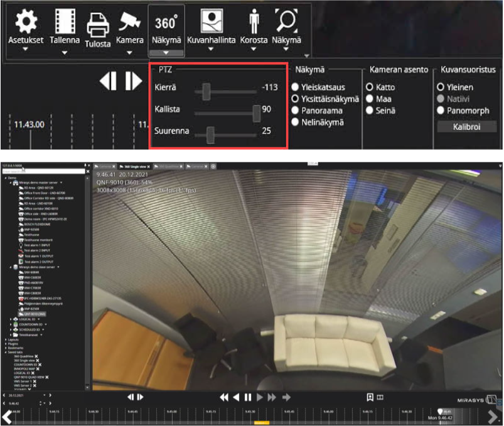Image resolution: width=504 pixels, height=426 pixels.
Task: Open the 360° Näkymä tool
Action: coord(166,24)
